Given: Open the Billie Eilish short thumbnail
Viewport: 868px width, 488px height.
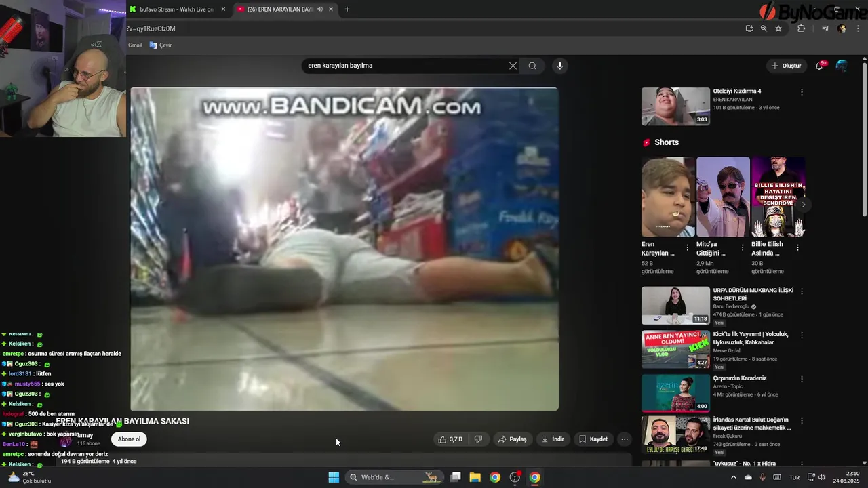Looking at the screenshot, I should [778, 197].
